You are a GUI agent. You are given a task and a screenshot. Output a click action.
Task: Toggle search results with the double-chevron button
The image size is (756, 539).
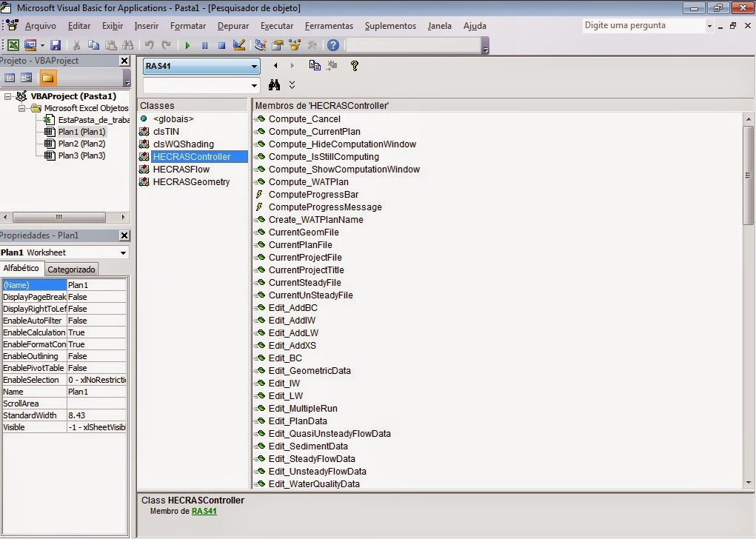[x=292, y=85]
